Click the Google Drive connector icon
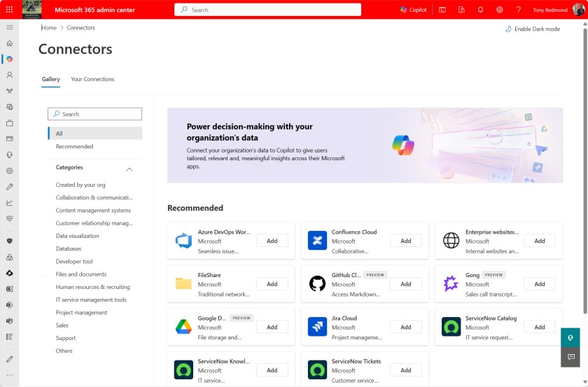This screenshot has height=387, width=588. (183, 327)
